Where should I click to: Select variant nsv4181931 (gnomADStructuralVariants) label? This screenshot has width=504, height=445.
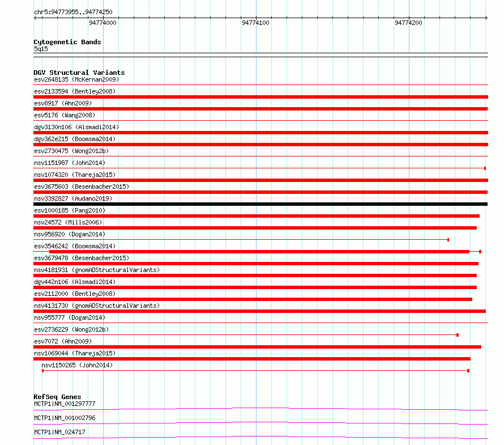[x=97, y=270]
